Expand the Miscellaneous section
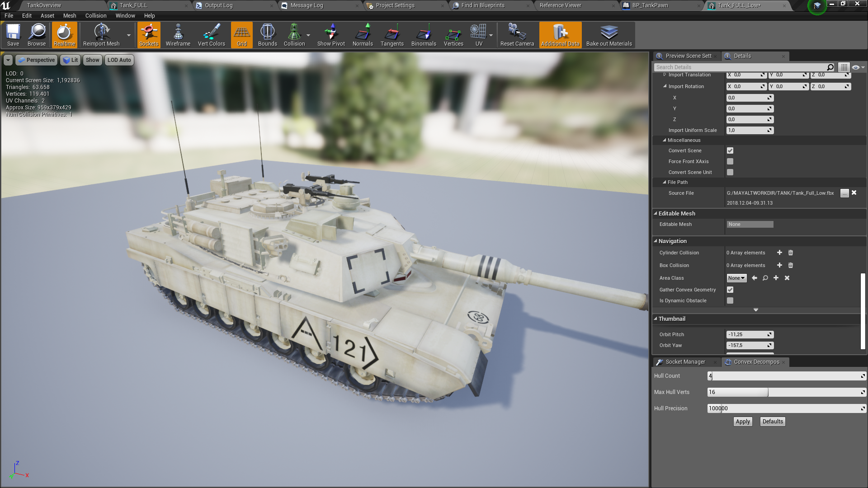The height and width of the screenshot is (488, 868). click(x=665, y=140)
